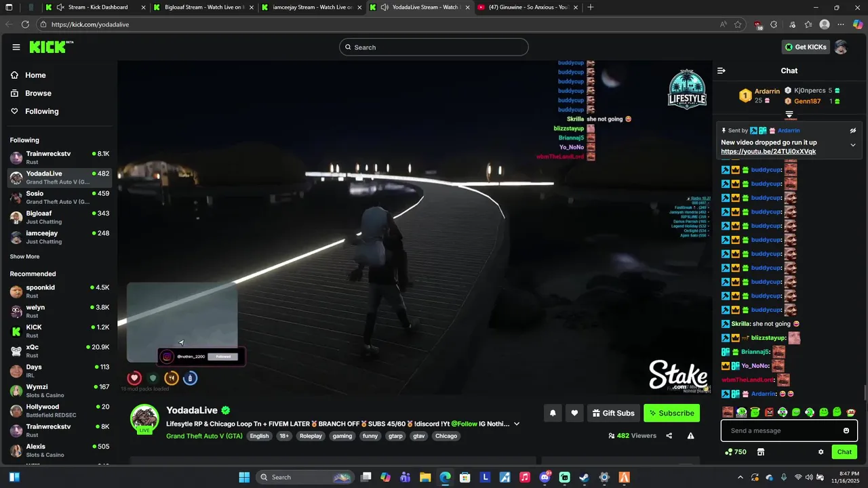Screen dimensions: 868x488
Task: Open recommended channel welyn
Action: coord(60,311)
